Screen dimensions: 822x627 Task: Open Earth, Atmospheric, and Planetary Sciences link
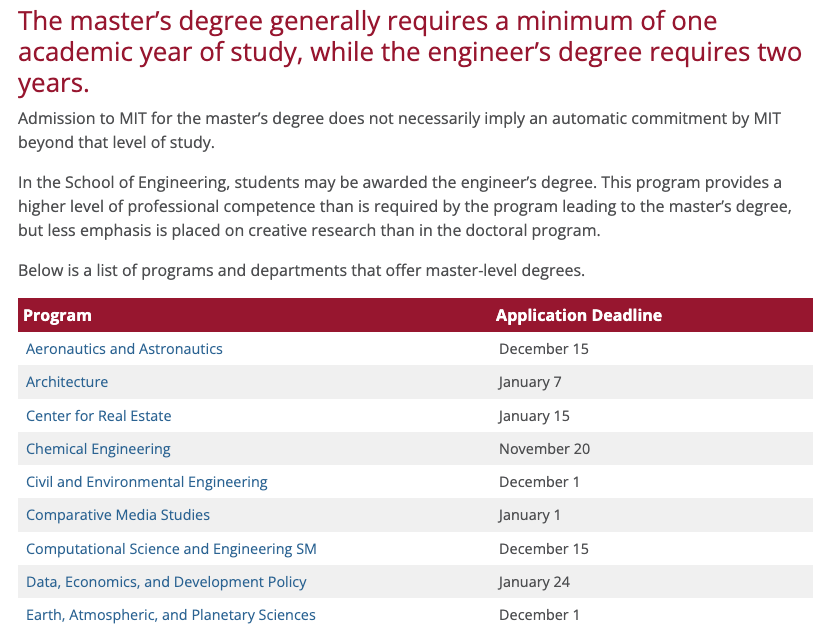170,615
